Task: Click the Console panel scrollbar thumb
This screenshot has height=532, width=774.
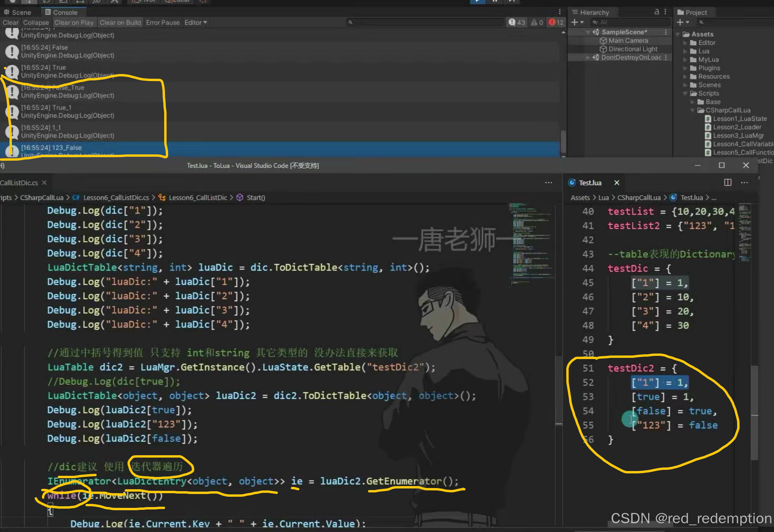Action: click(x=563, y=141)
